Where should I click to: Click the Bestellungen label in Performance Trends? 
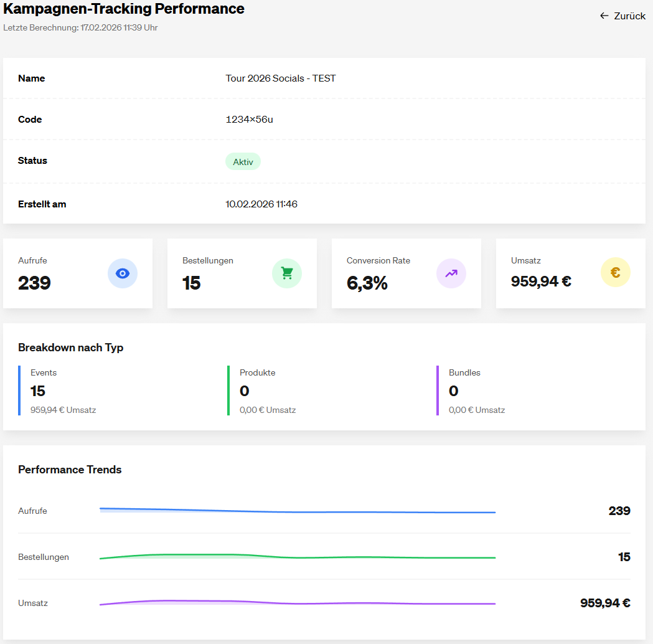(44, 557)
